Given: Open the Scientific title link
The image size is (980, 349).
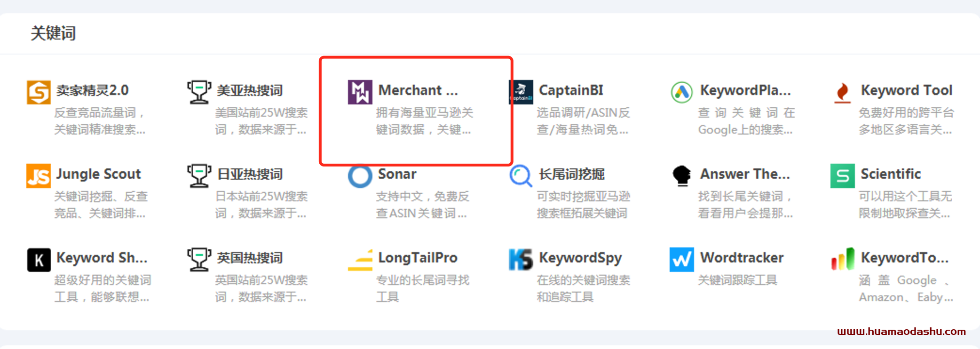Looking at the screenshot, I should point(891,174).
